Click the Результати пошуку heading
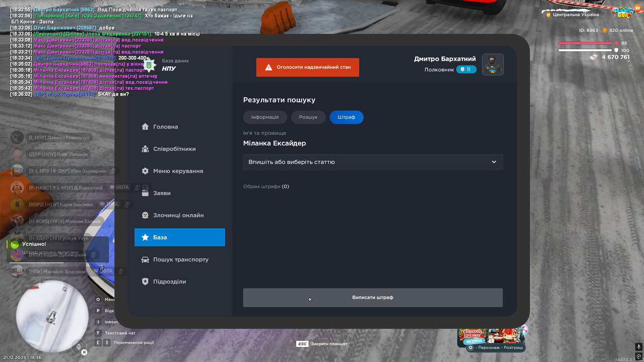This screenshot has width=644, height=362. (x=279, y=100)
